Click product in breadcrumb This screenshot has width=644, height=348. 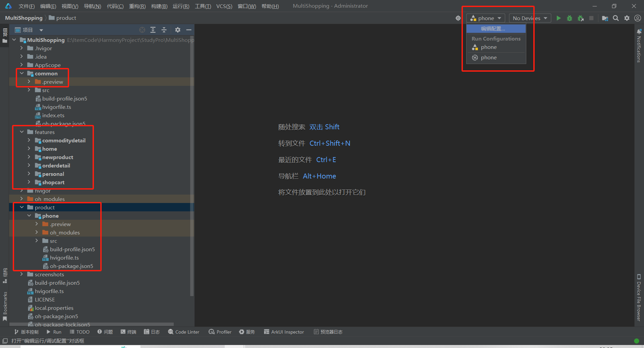pos(66,18)
